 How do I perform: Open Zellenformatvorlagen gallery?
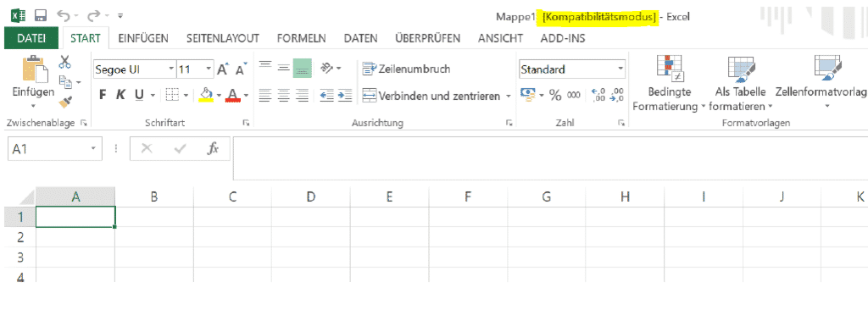pyautogui.click(x=821, y=83)
